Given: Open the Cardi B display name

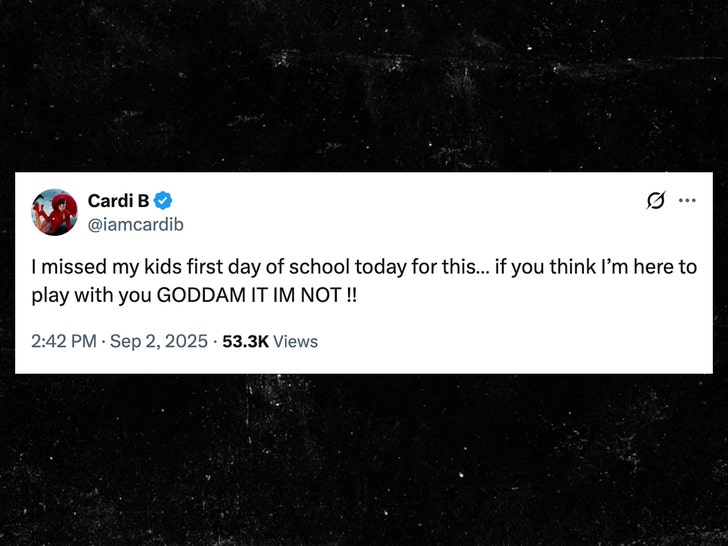Looking at the screenshot, I should 116,201.
